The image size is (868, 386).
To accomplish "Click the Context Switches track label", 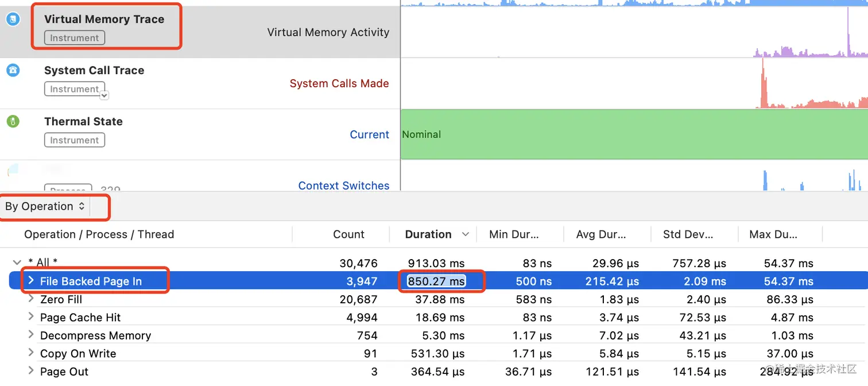I will [x=343, y=186].
